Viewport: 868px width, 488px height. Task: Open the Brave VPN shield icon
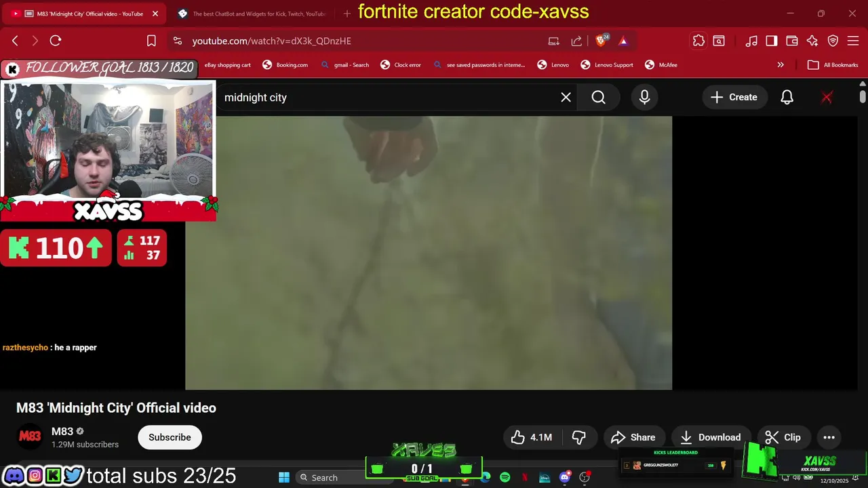(x=833, y=41)
